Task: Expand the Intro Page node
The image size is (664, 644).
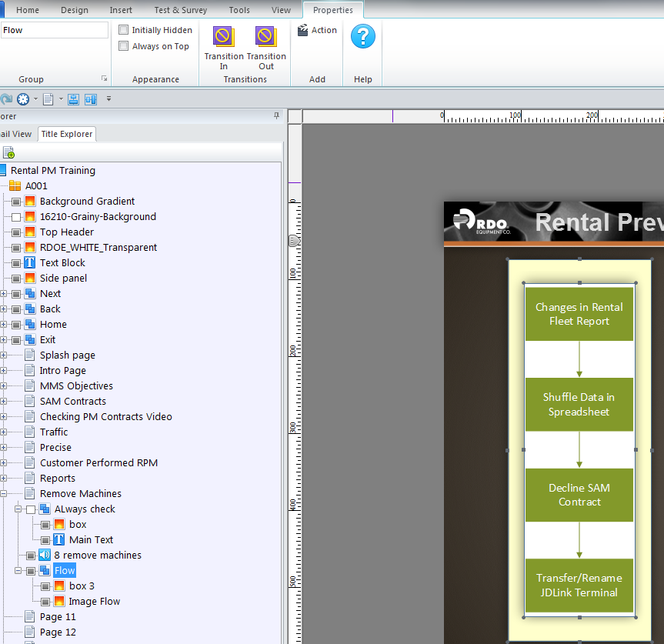Action: (3, 371)
